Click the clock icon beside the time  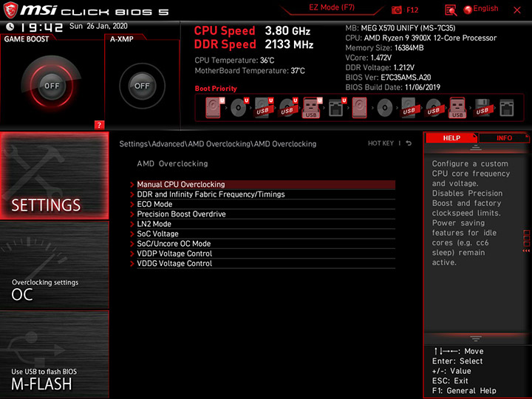click(x=10, y=27)
